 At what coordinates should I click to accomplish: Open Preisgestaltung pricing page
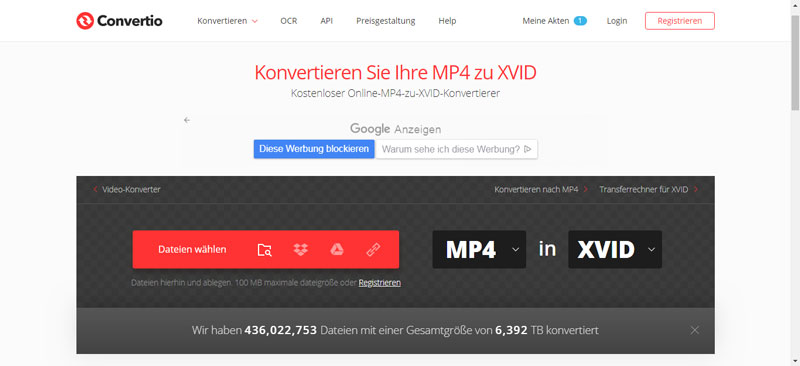[386, 21]
